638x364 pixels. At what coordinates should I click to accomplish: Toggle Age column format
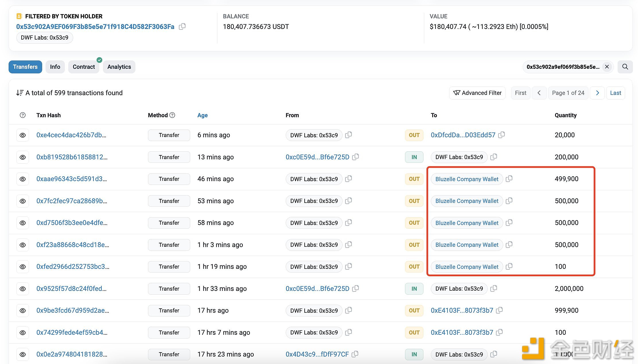coord(203,115)
